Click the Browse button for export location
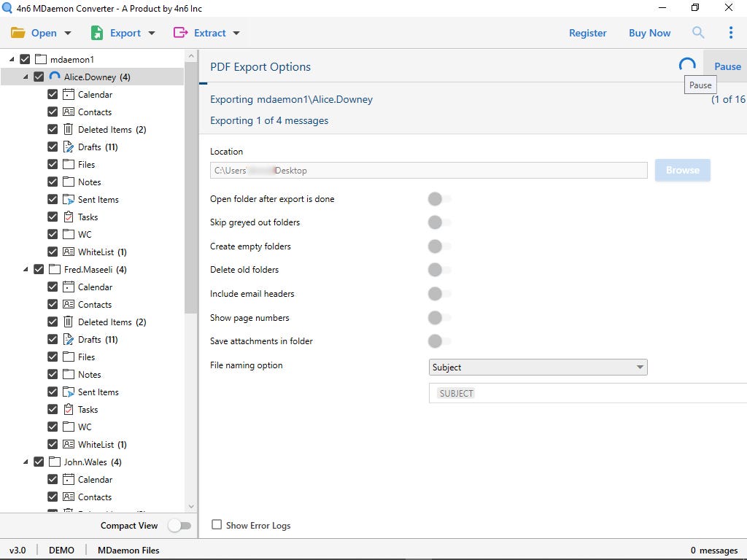747x560 pixels. pyautogui.click(x=681, y=170)
